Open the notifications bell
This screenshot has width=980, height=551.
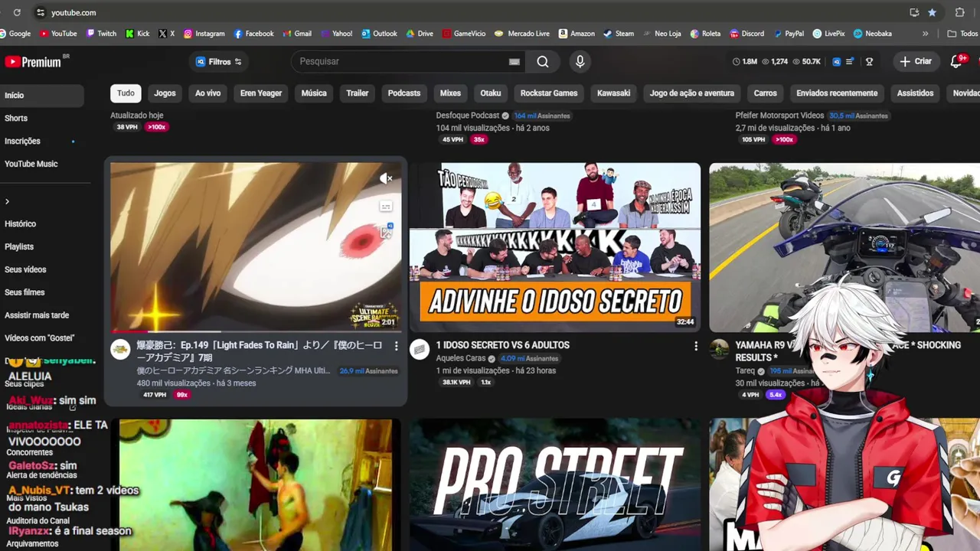click(955, 61)
